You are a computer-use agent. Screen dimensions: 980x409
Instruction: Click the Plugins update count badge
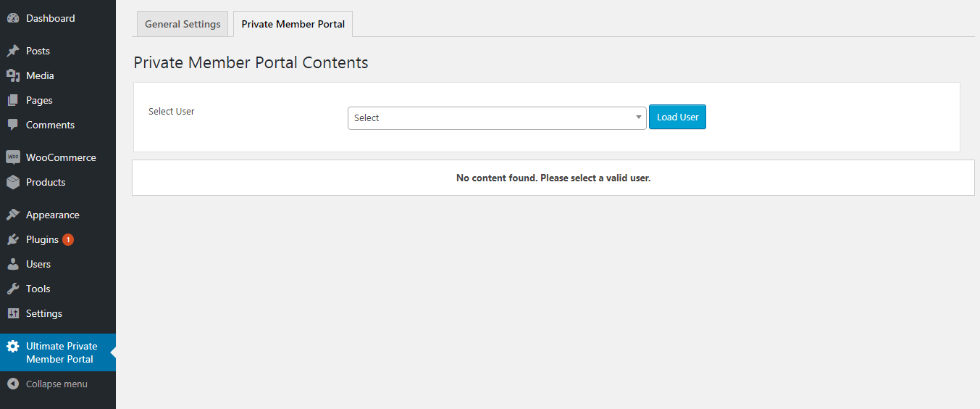click(x=68, y=239)
